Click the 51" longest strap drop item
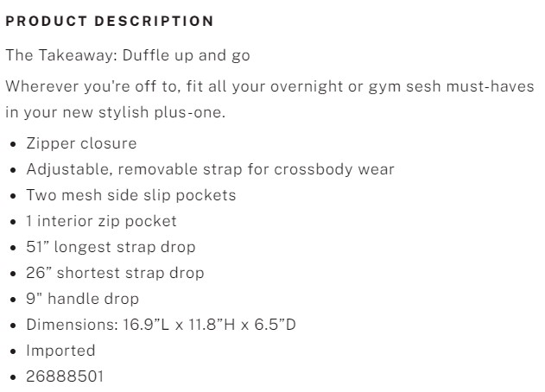545x392 pixels. coord(111,247)
